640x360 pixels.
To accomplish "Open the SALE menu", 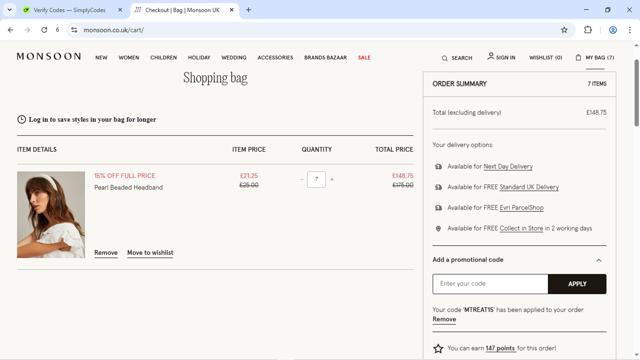I will click(x=364, y=58).
